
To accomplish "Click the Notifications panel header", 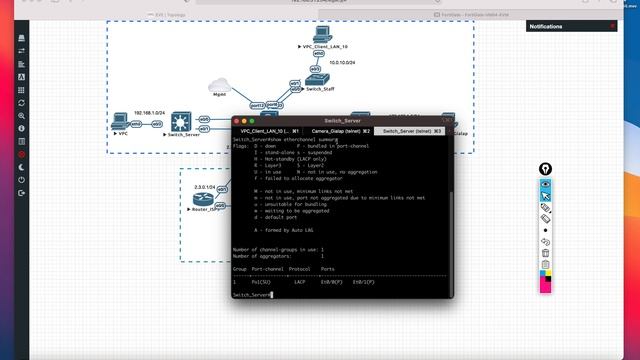I will 571,27.
